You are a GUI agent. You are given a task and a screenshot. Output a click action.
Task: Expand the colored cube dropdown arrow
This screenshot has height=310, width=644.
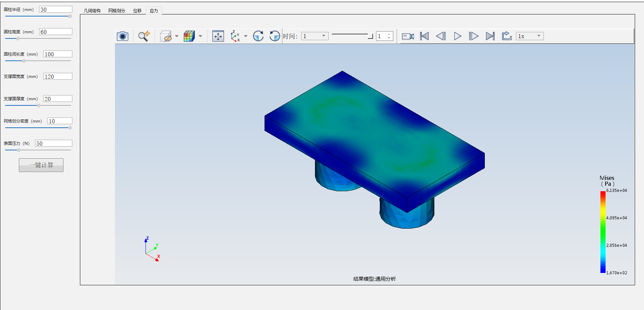pyautogui.click(x=200, y=36)
